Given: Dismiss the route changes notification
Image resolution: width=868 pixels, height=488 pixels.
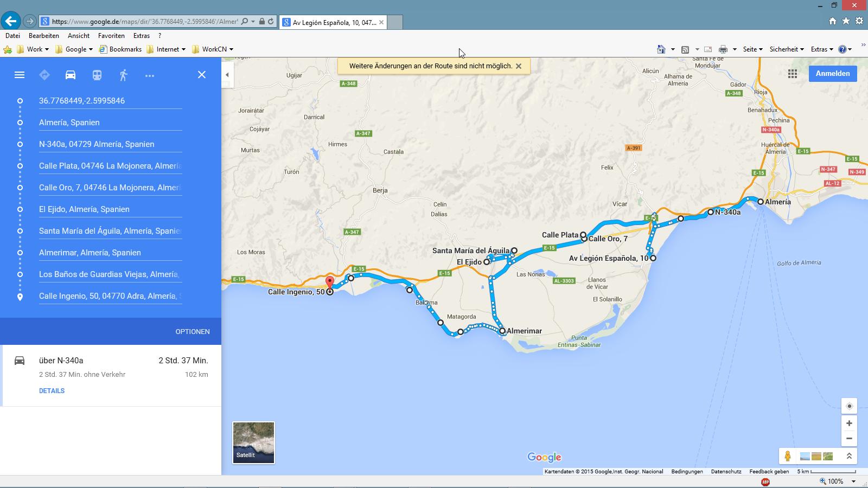Looking at the screenshot, I should (519, 66).
